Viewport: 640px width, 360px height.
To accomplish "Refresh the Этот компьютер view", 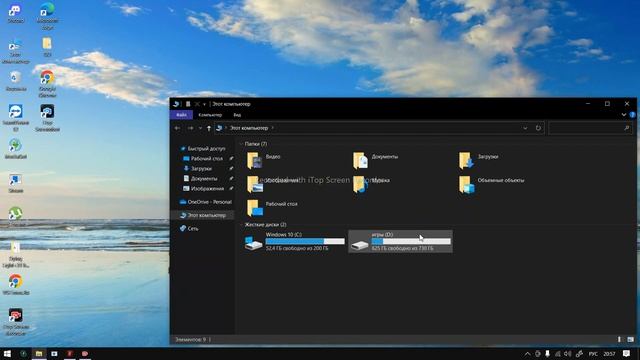I will tap(538, 128).
